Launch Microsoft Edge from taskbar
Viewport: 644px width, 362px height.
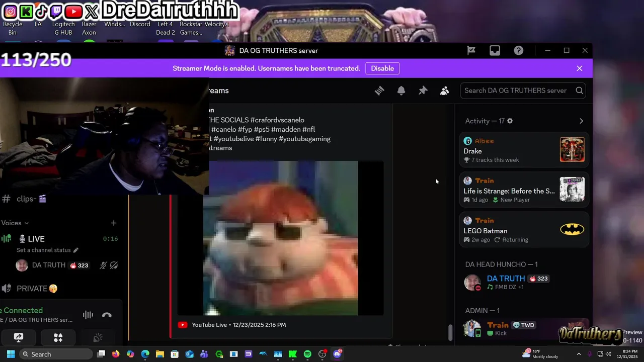pos(145,354)
